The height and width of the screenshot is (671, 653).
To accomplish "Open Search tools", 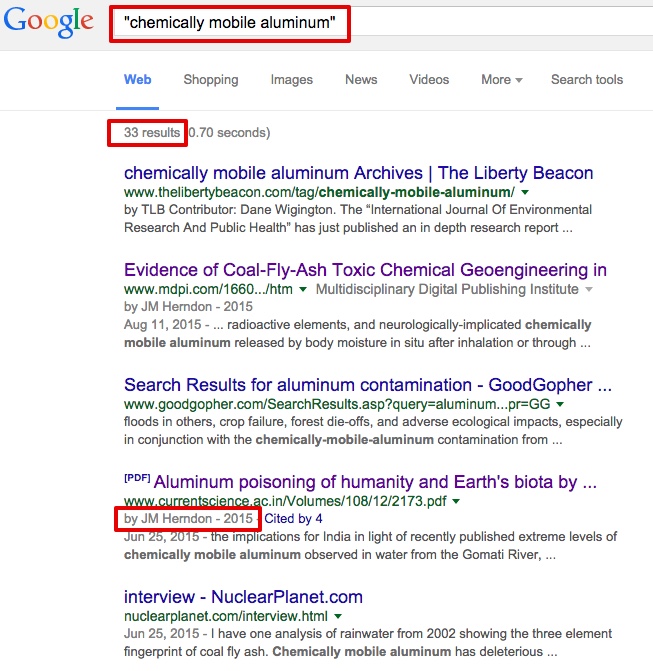I will pos(587,80).
